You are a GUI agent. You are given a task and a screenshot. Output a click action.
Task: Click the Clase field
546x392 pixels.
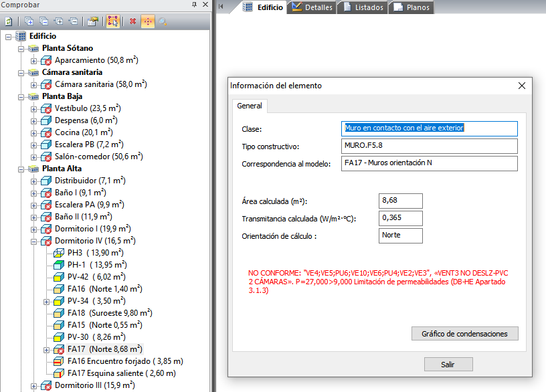(x=429, y=128)
